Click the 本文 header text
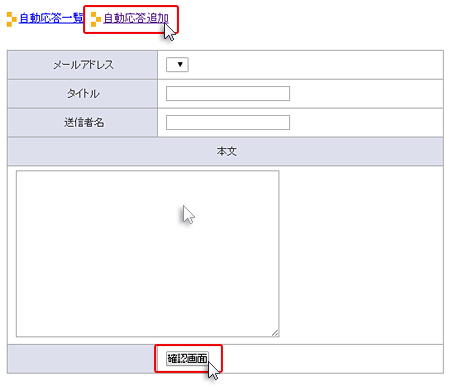The image size is (450, 388). (x=227, y=151)
